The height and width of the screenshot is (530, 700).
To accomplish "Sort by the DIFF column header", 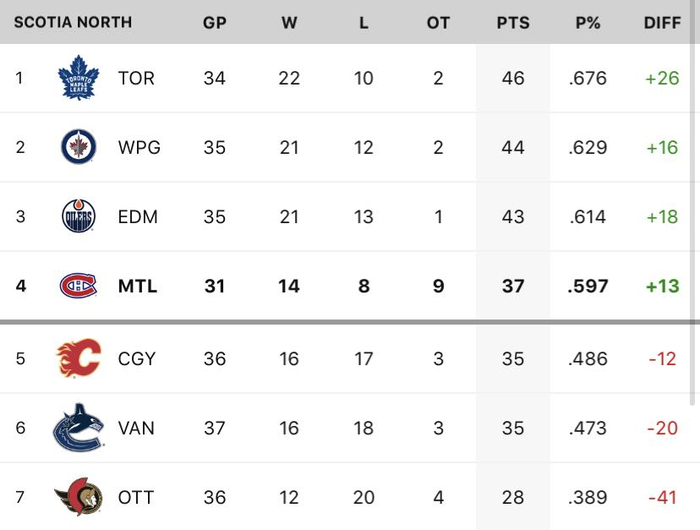I will tap(662, 22).
